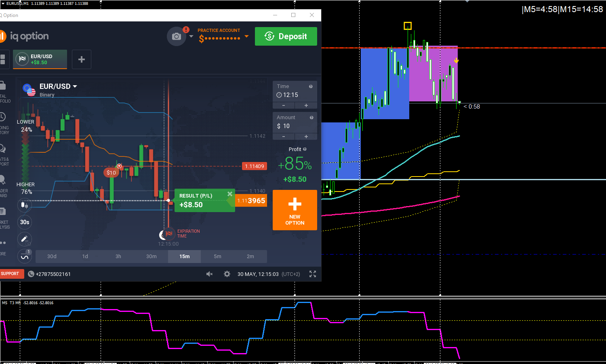Click the M5 T3 MA indicator label
This screenshot has height=364, width=606.
[x=11, y=303]
